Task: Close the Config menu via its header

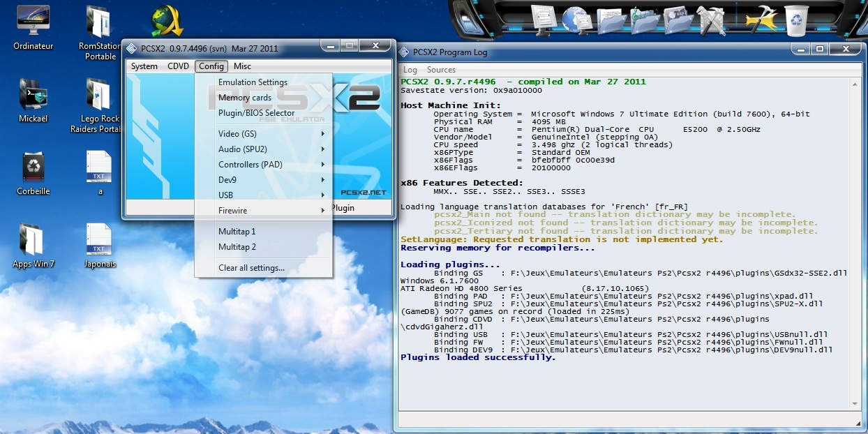Action: tap(211, 66)
